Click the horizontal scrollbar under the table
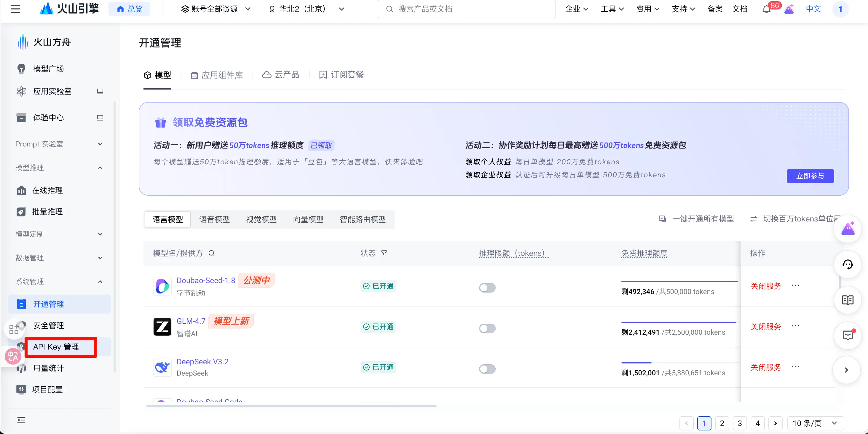The width and height of the screenshot is (868, 434). click(291, 406)
